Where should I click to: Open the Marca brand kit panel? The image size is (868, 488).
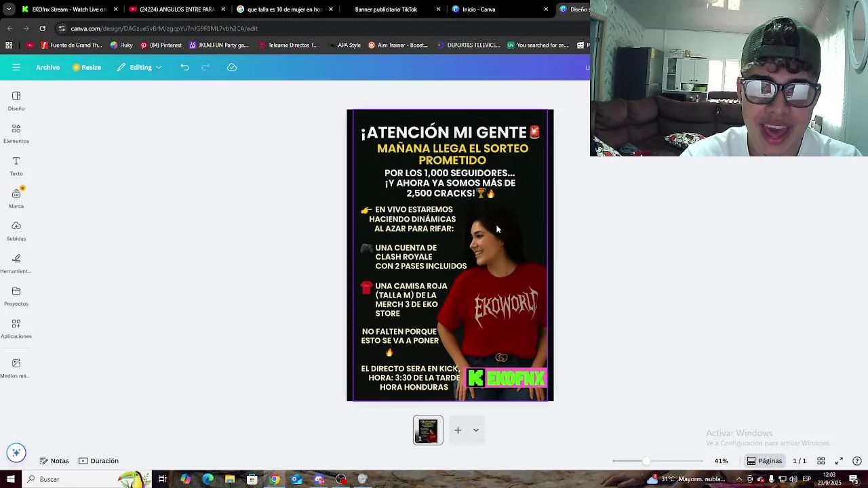[x=16, y=199]
